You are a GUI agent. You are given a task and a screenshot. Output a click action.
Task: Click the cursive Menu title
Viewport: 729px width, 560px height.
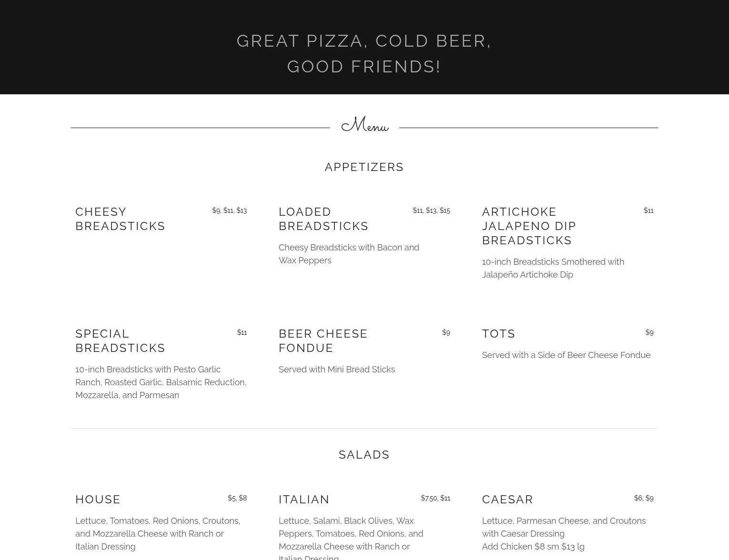point(365,125)
